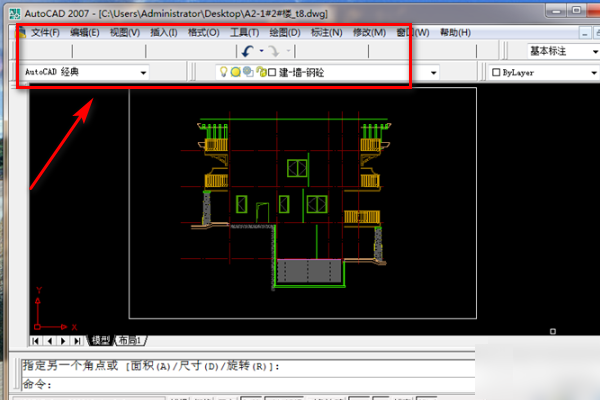Image resolution: width=600 pixels, height=400 pixels.
Task: Click the AutoCAD application icon in title bar
Action: click(15, 14)
